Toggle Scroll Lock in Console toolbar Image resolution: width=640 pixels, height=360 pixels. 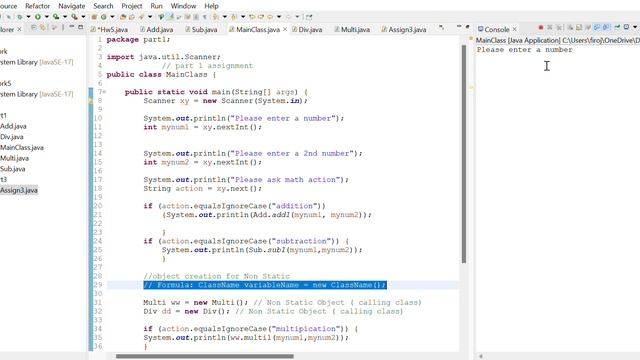[x=579, y=27]
